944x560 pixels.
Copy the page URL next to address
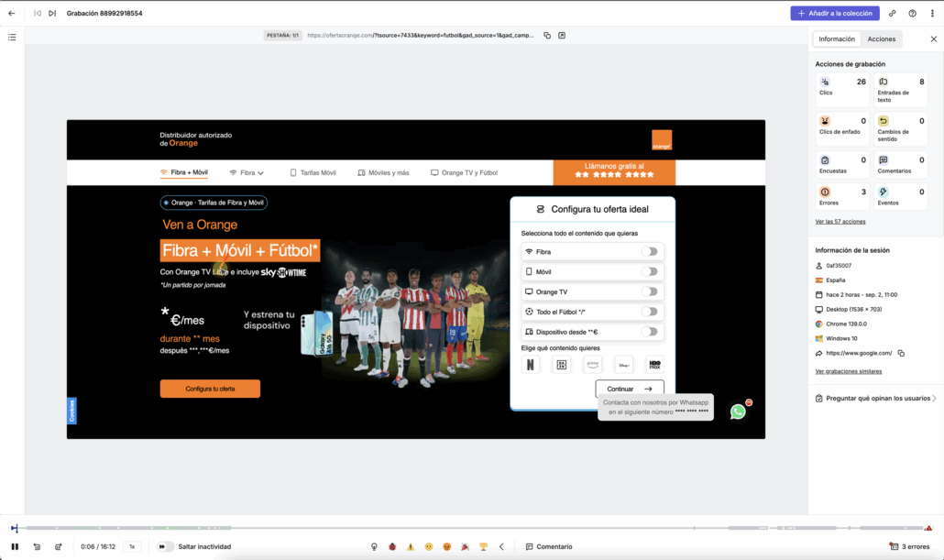click(x=547, y=36)
